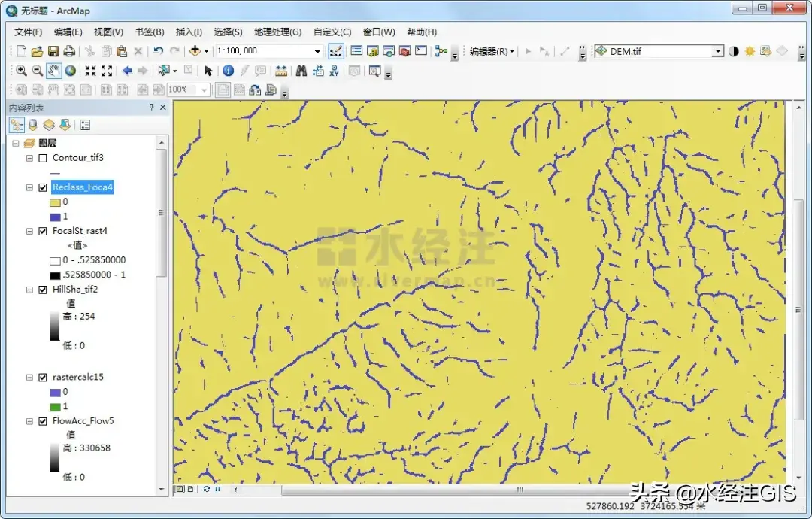Save the map document with floppy icon

pyautogui.click(x=53, y=51)
